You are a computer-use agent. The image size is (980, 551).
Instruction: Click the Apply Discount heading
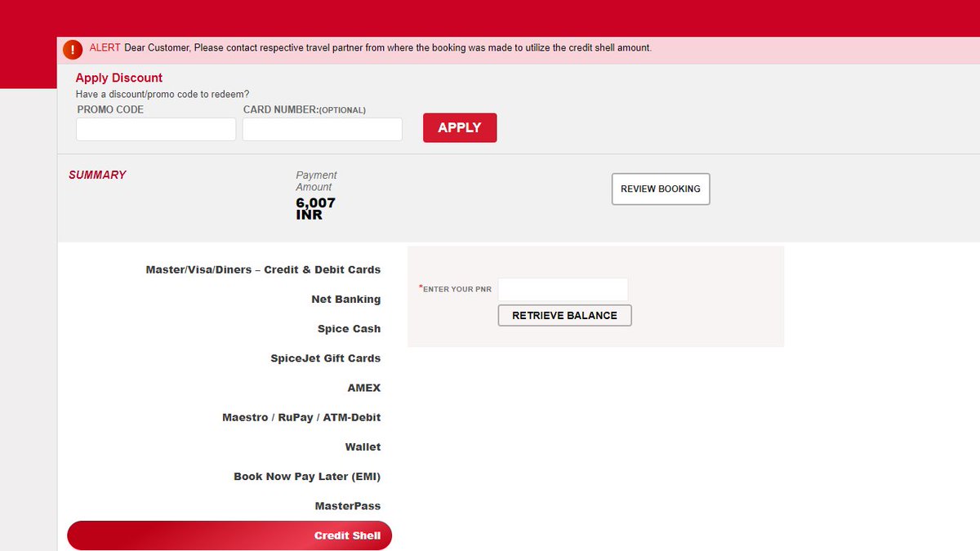pyautogui.click(x=119, y=78)
